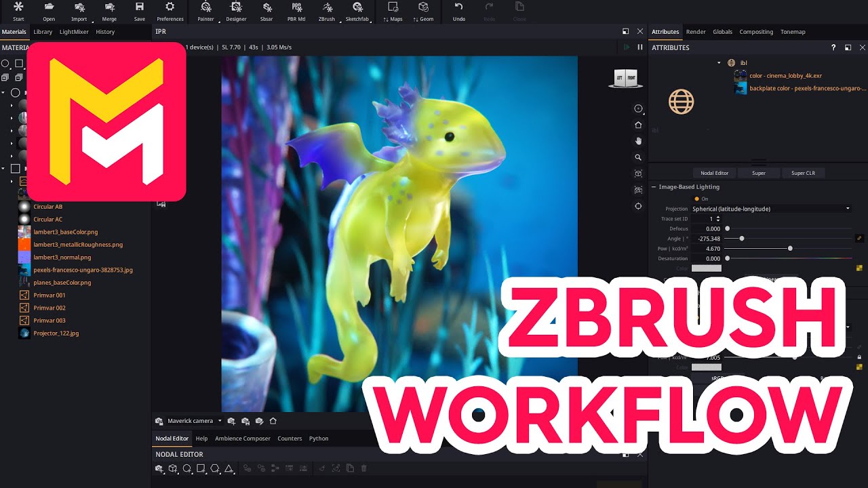Screen dimensions: 868x488
Task: Launch the Painter bridge icon
Action: [x=205, y=7]
